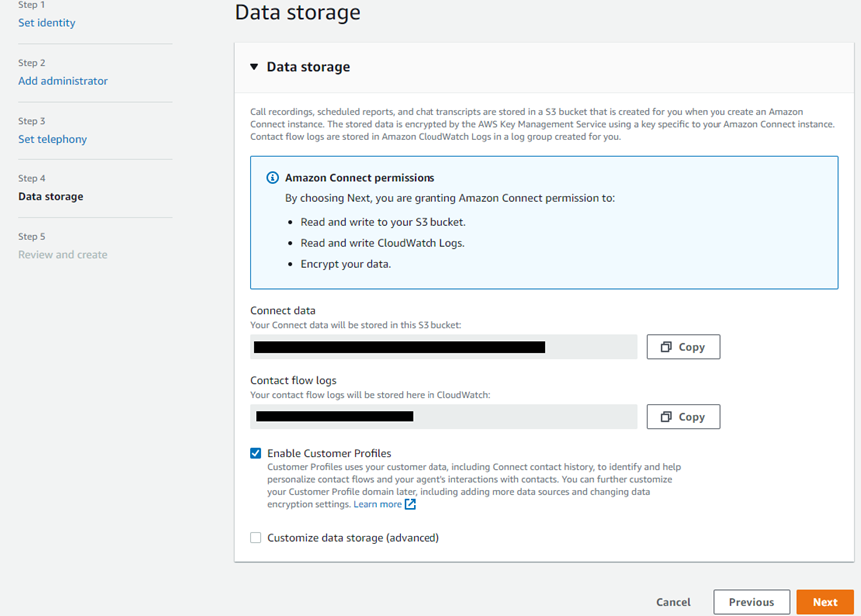
Task: Open the Learn more link
Action: 378,504
